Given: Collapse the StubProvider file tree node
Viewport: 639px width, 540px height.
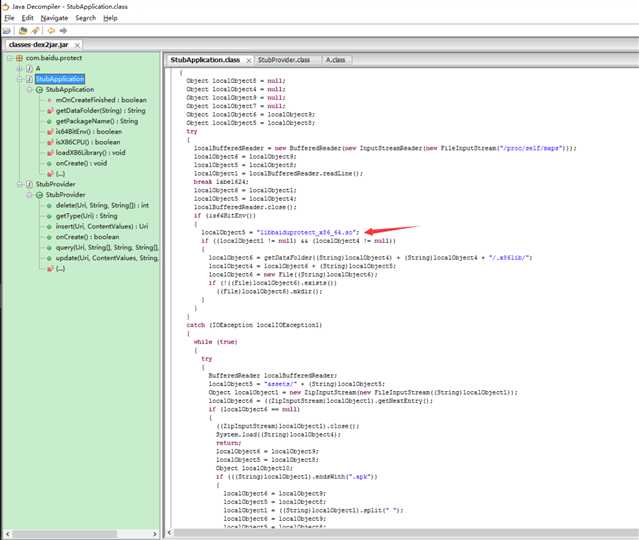Looking at the screenshot, I should coord(20,184).
